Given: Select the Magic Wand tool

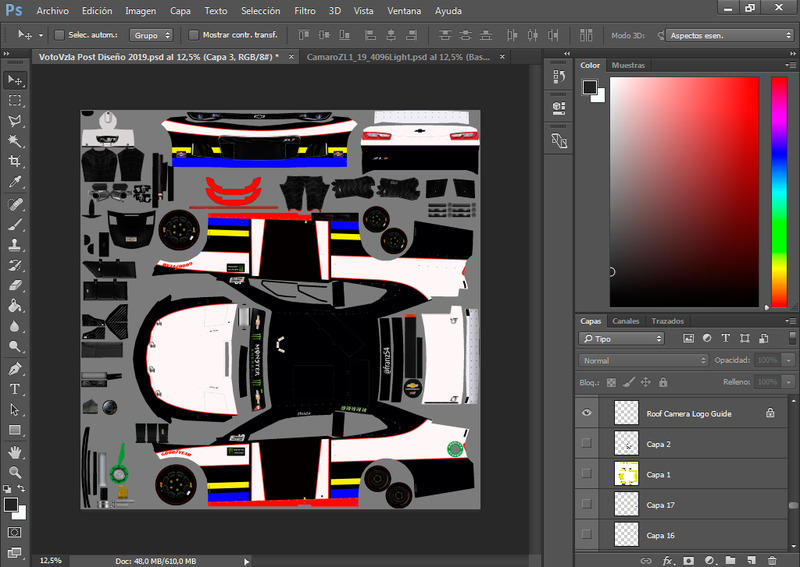Looking at the screenshot, I should 15,141.
